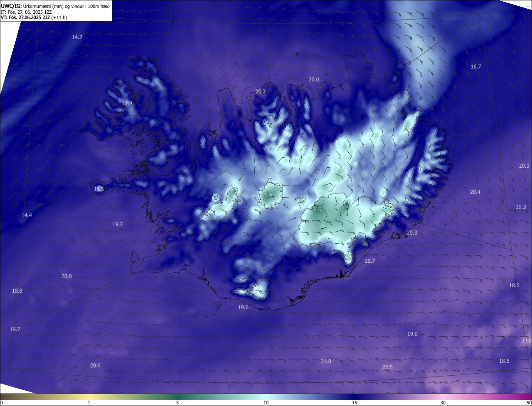Click the map value '22.5'
Screen dimensions: 532x406
click(387, 367)
